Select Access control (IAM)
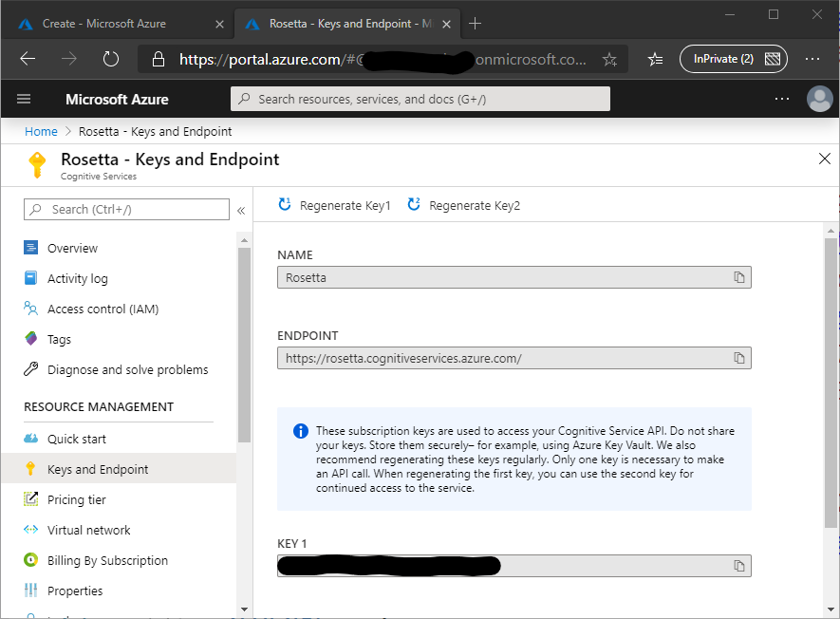 [103, 309]
